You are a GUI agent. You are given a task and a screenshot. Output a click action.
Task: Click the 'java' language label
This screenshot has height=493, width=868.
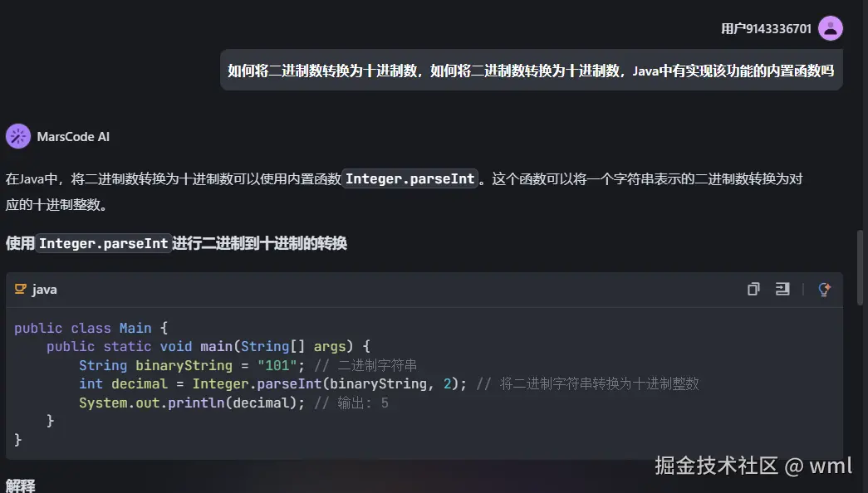coord(44,290)
